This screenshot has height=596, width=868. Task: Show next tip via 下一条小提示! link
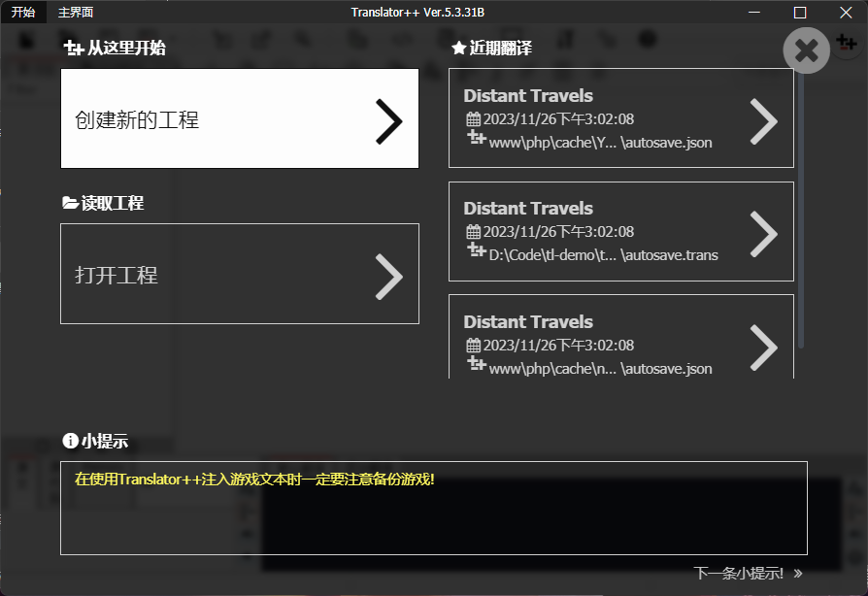point(748,573)
